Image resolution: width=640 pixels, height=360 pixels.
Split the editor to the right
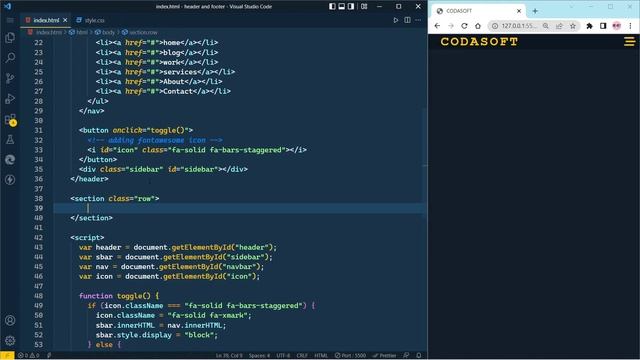click(407, 20)
